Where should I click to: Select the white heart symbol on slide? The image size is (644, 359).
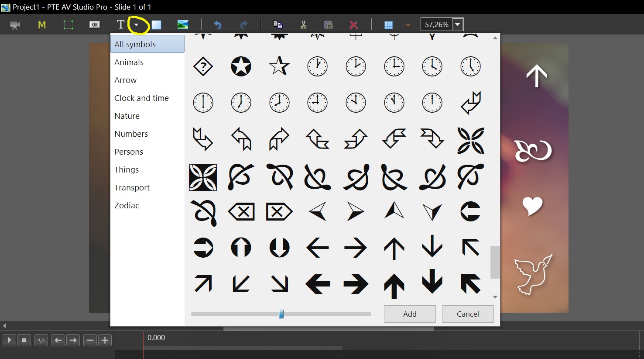(533, 206)
